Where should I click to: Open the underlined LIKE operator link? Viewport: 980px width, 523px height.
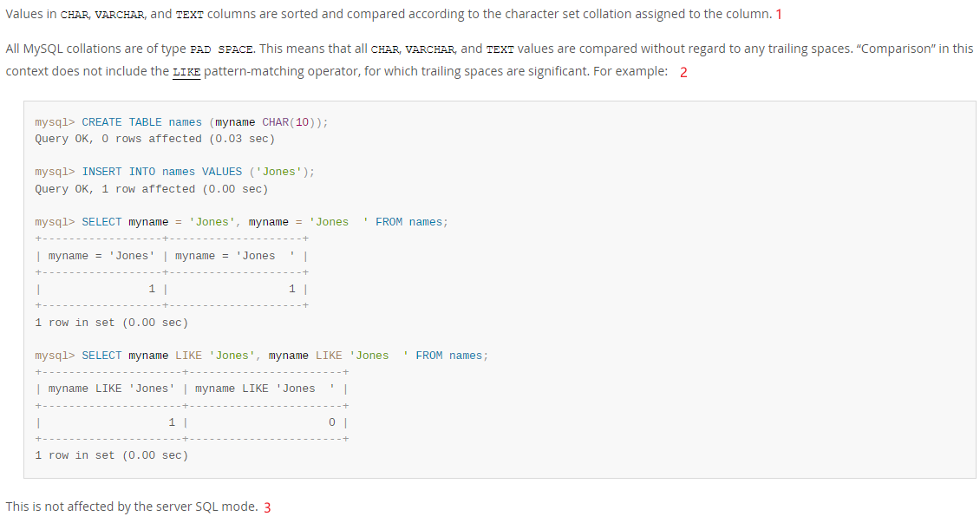[186, 71]
